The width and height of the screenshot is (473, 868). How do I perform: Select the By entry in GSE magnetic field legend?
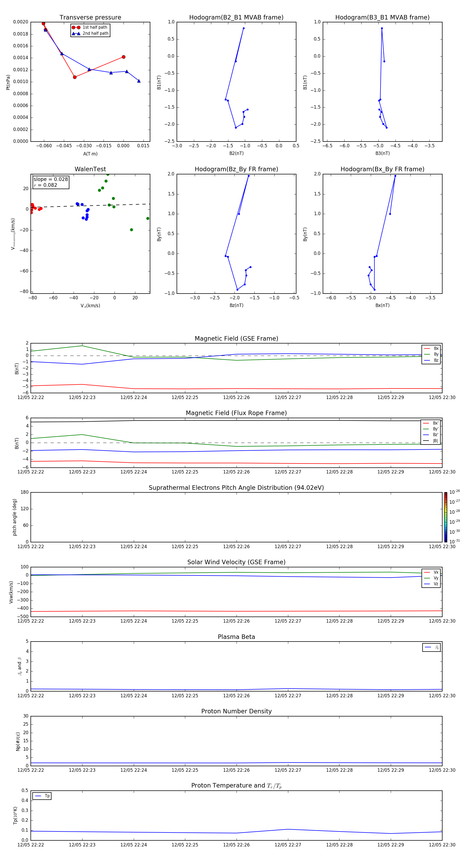(x=431, y=354)
